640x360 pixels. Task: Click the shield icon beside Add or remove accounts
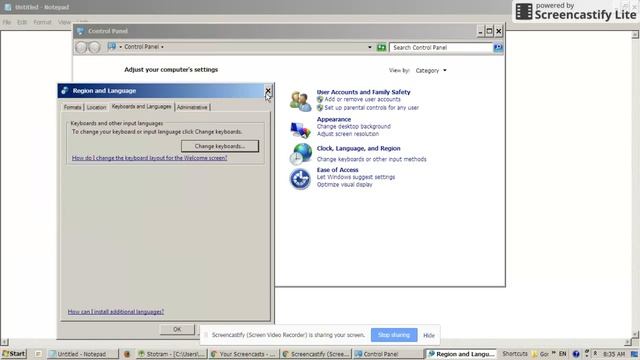click(x=320, y=100)
